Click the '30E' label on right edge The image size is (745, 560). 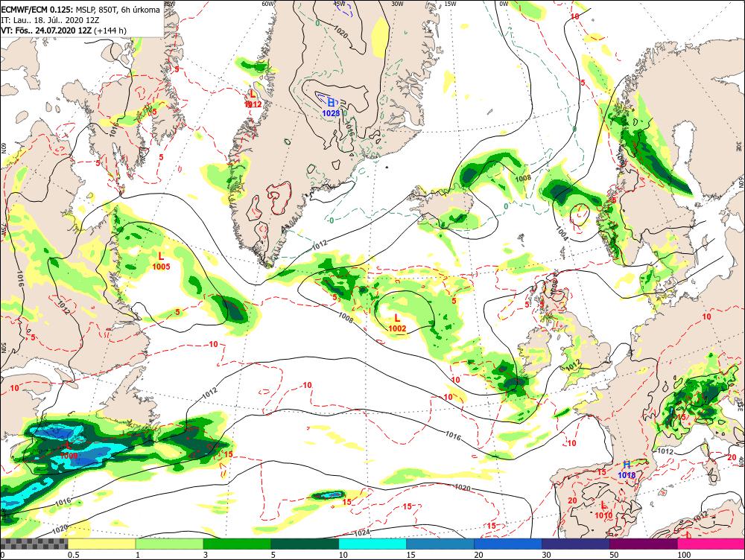pos(741,145)
